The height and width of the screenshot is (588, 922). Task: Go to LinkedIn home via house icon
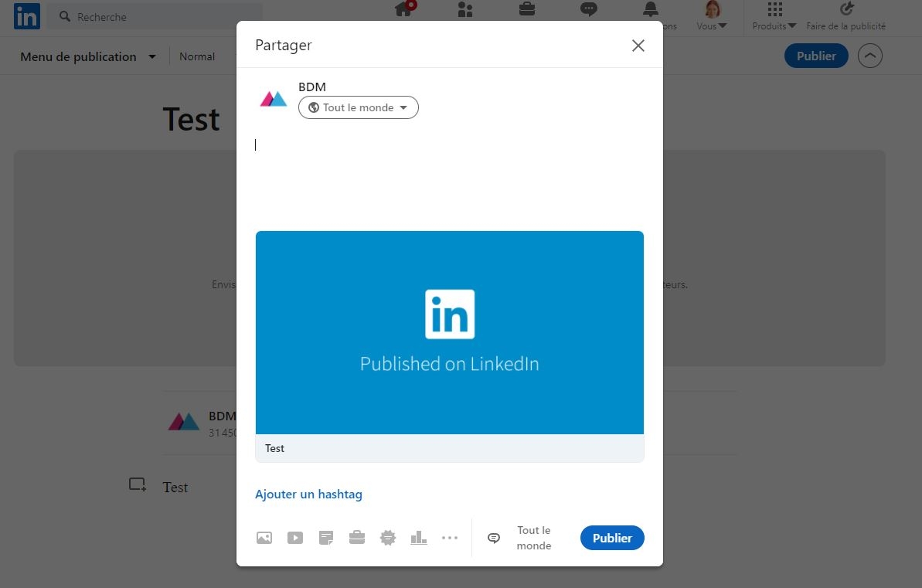pos(403,10)
